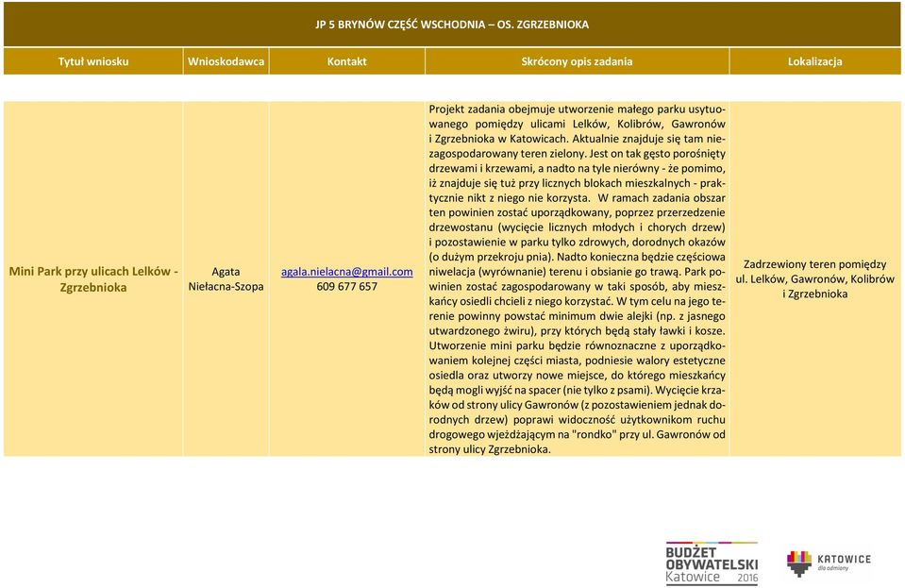
Task: Click the Wnioskodawca column header
Action: (226, 61)
